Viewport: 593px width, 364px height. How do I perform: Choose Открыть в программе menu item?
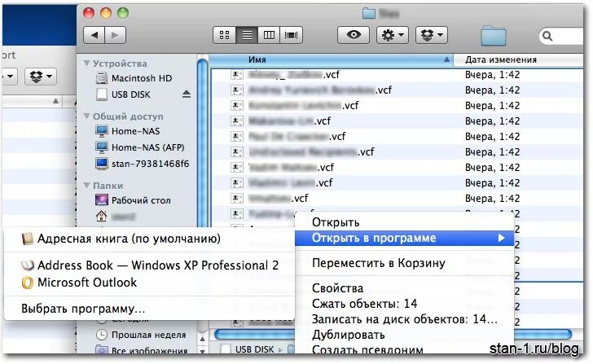(x=404, y=238)
